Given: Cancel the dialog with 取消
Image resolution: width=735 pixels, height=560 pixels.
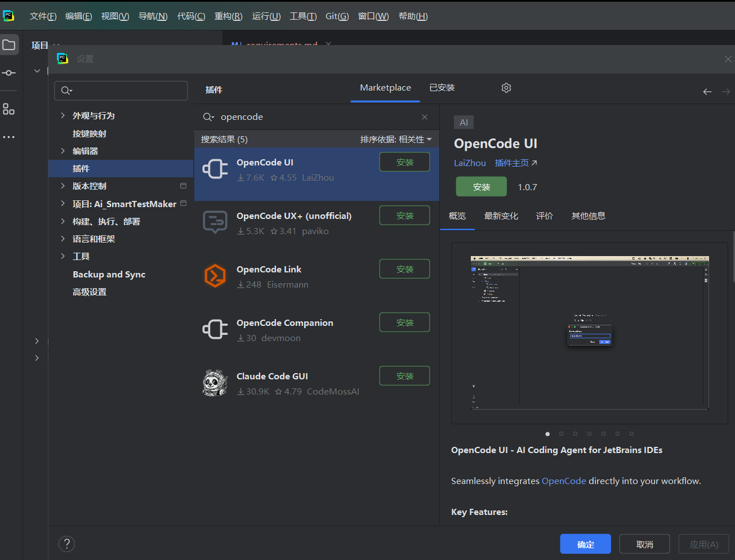Looking at the screenshot, I should pos(645,544).
